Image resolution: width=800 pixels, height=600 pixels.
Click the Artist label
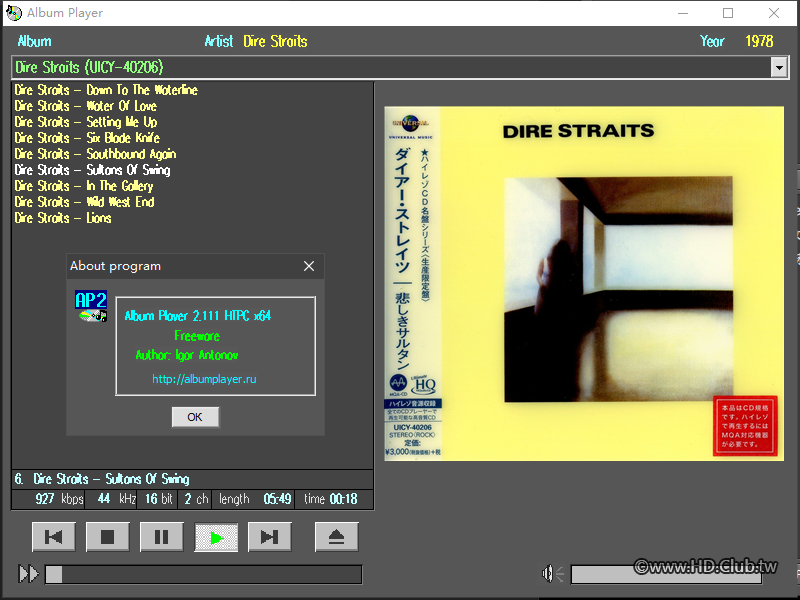click(x=219, y=41)
